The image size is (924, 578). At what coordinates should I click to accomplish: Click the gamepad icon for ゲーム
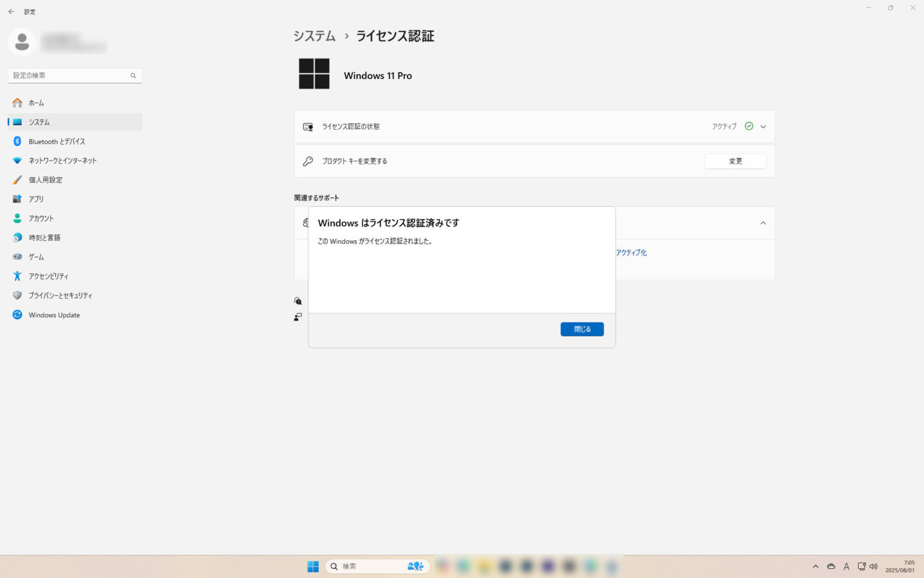[17, 257]
